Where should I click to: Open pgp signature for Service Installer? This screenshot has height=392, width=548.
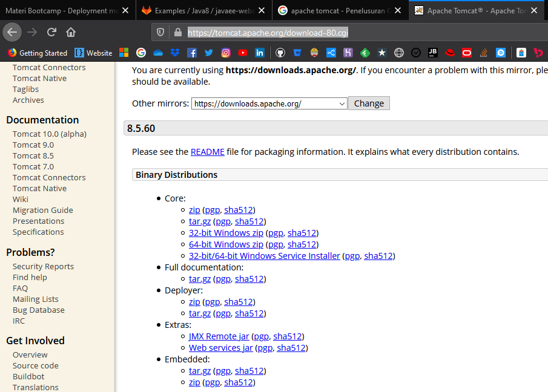click(352, 256)
